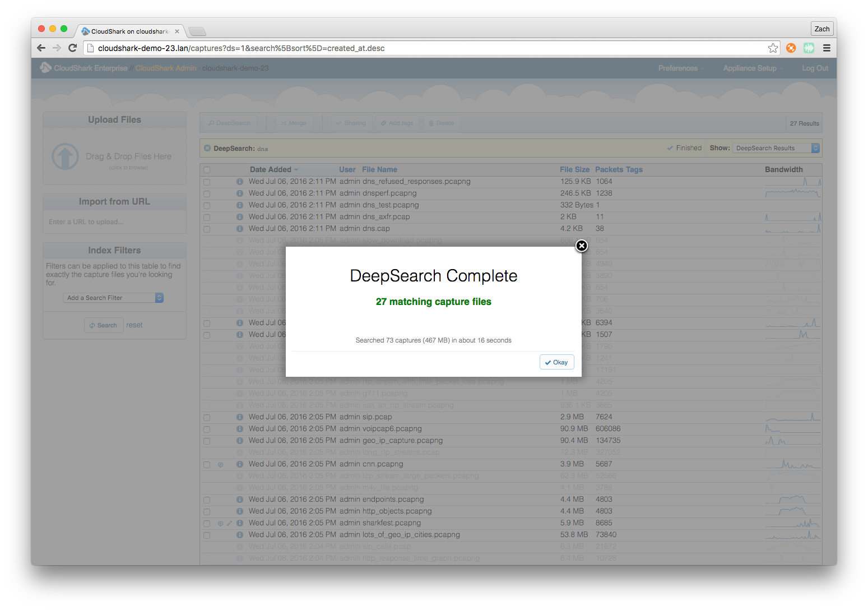Click the Log Out link
868x610 pixels.
point(815,68)
